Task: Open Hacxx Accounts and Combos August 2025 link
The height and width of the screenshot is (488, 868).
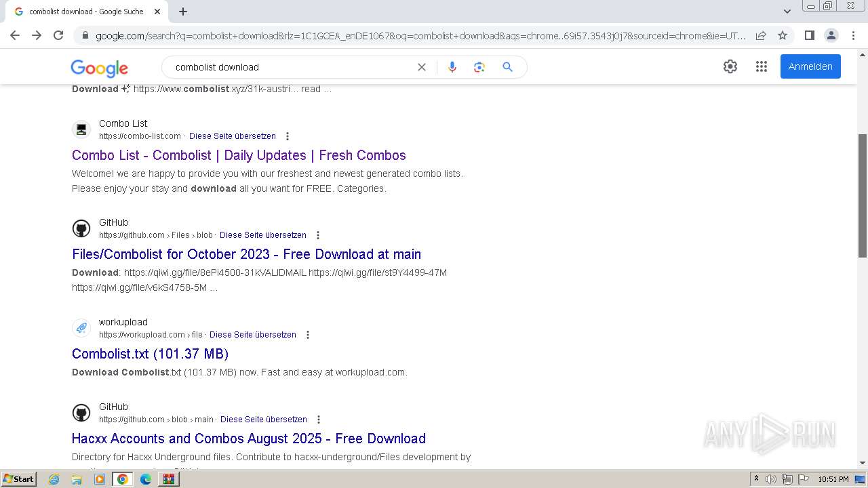Action: coord(249,439)
